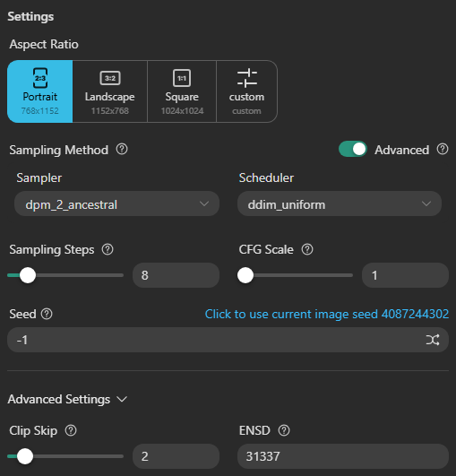456x476 pixels.
Task: Click the Aspect Ratio label
Action: pyautogui.click(x=44, y=44)
